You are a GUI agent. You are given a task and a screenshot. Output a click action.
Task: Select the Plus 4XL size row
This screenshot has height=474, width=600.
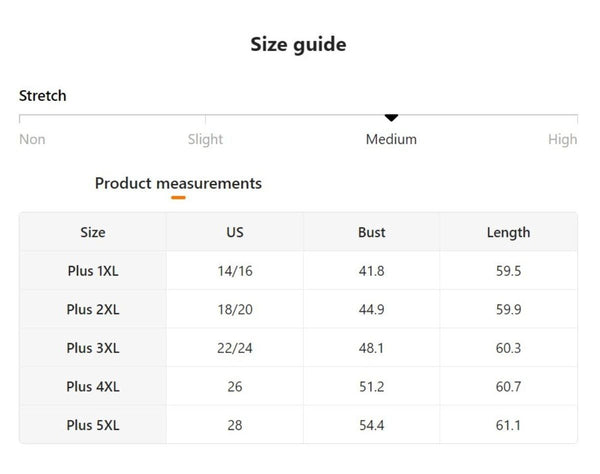pos(93,386)
